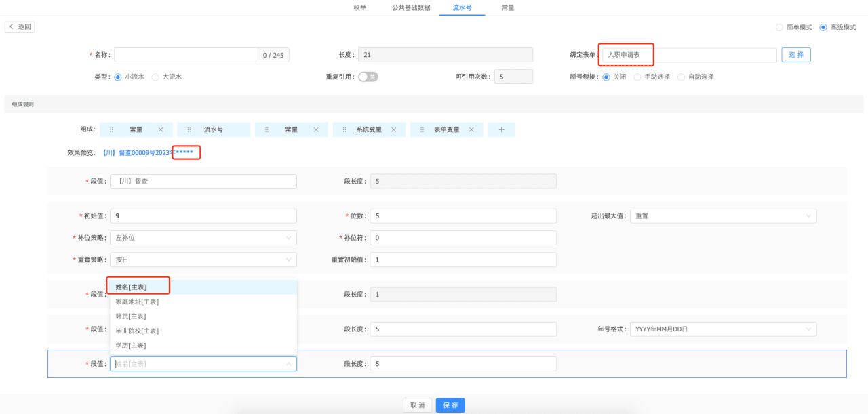Click the 补位符 input field
This screenshot has width=868, height=414.
coord(463,238)
